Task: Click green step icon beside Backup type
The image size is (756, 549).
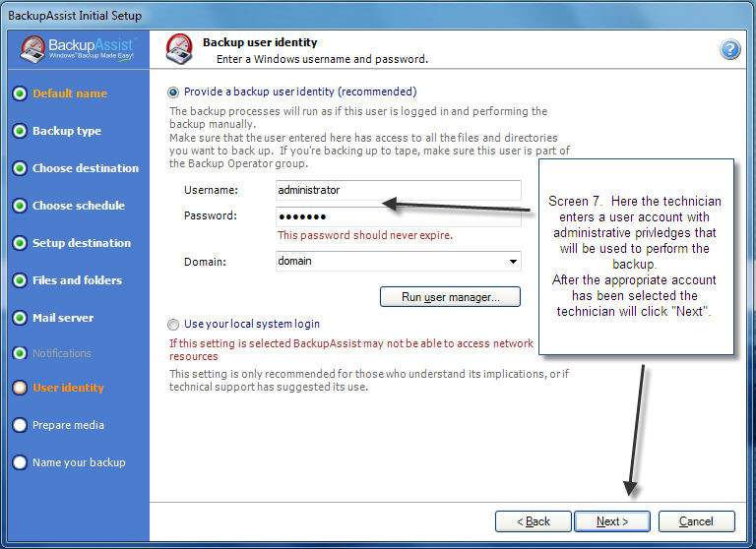Action: (20, 131)
